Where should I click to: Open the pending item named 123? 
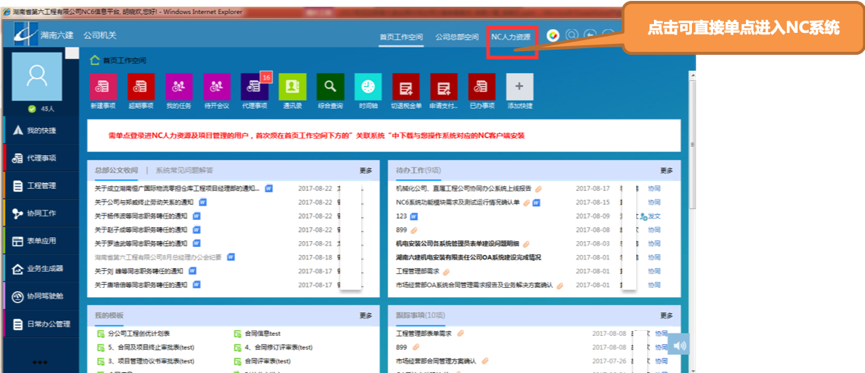(x=401, y=216)
